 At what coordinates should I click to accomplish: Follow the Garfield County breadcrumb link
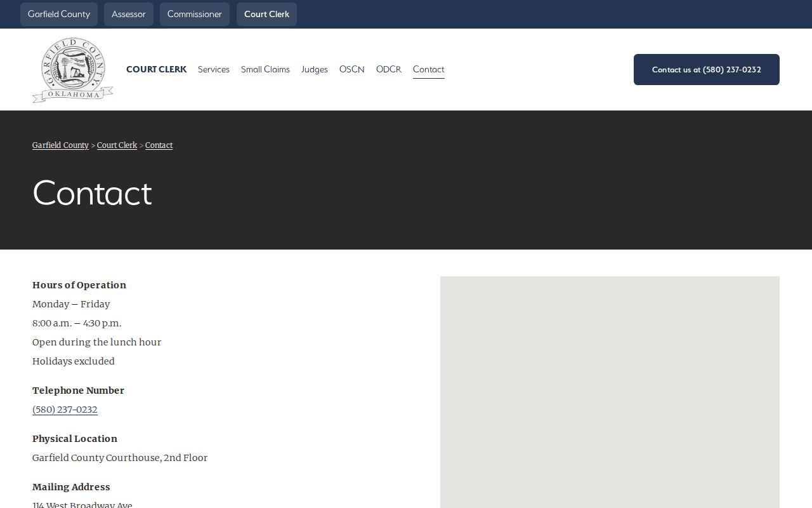(x=60, y=145)
